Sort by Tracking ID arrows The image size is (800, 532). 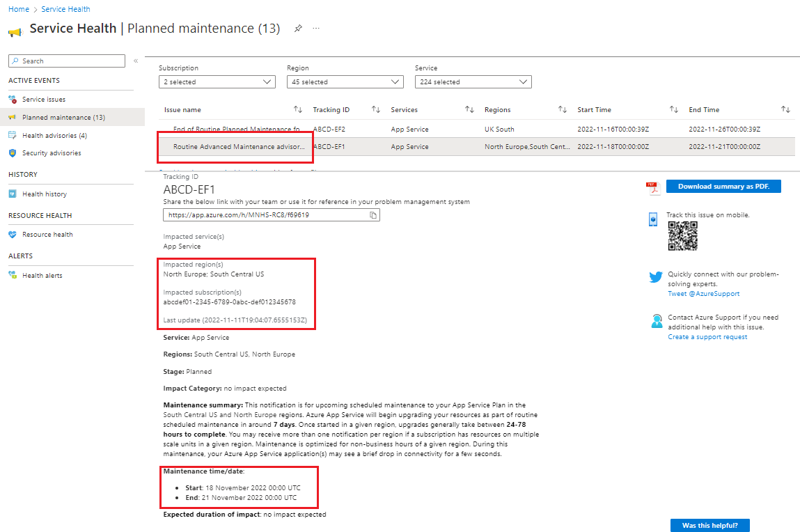tap(376, 109)
